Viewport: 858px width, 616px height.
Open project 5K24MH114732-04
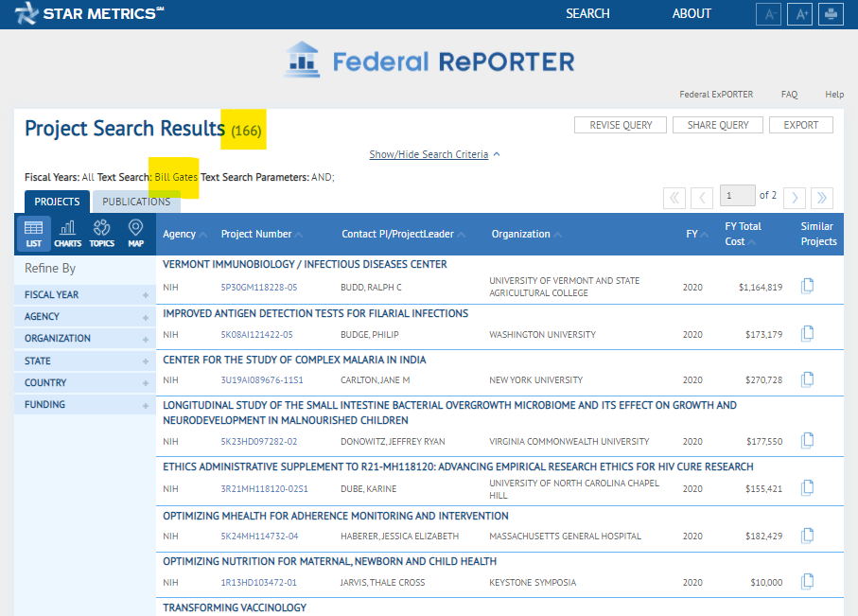coord(259,537)
